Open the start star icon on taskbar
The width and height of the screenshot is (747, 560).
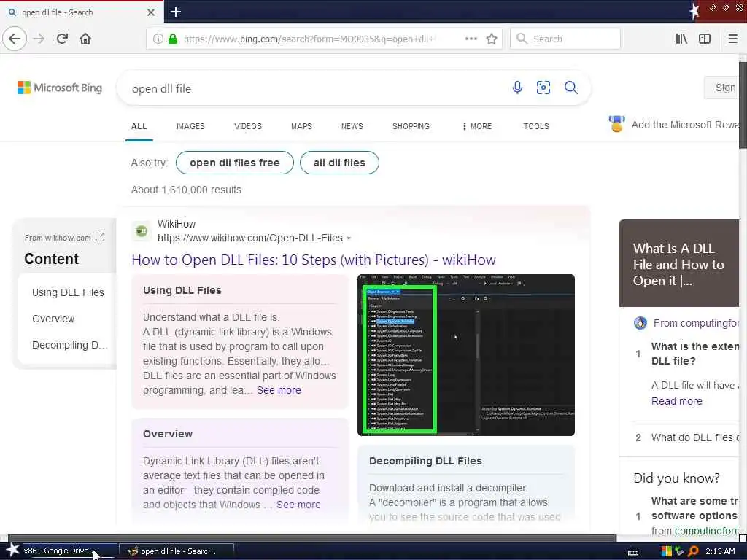[12, 550]
